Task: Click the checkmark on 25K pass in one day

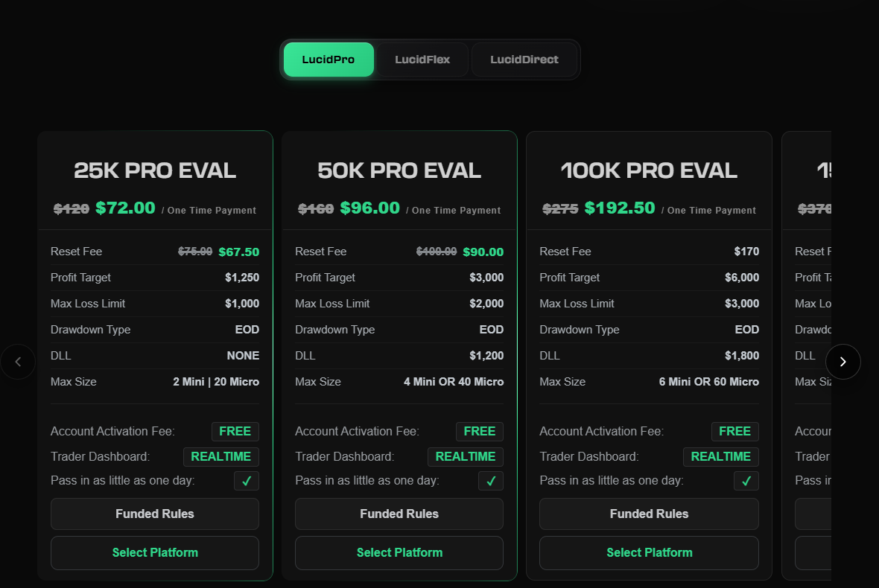Action: 246,481
